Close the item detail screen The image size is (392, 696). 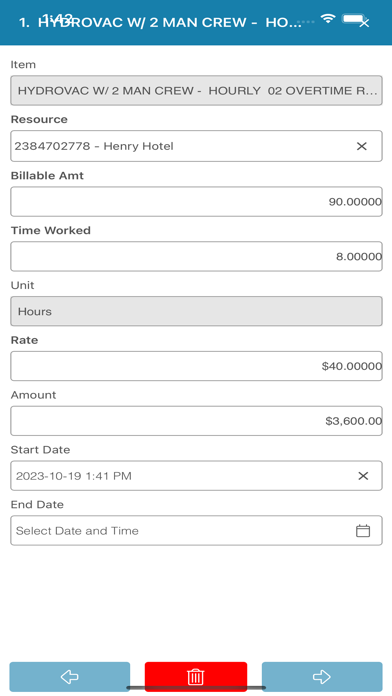pyautogui.click(x=364, y=23)
